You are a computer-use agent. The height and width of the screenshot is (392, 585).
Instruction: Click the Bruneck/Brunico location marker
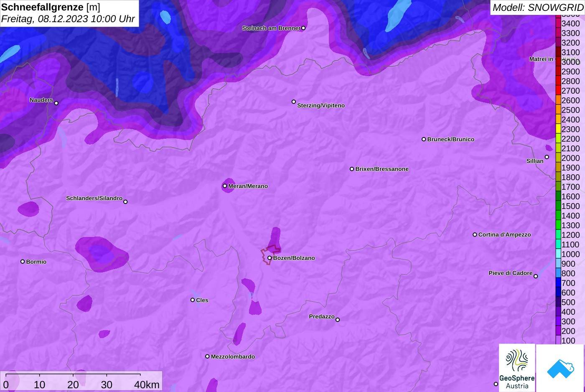point(423,139)
